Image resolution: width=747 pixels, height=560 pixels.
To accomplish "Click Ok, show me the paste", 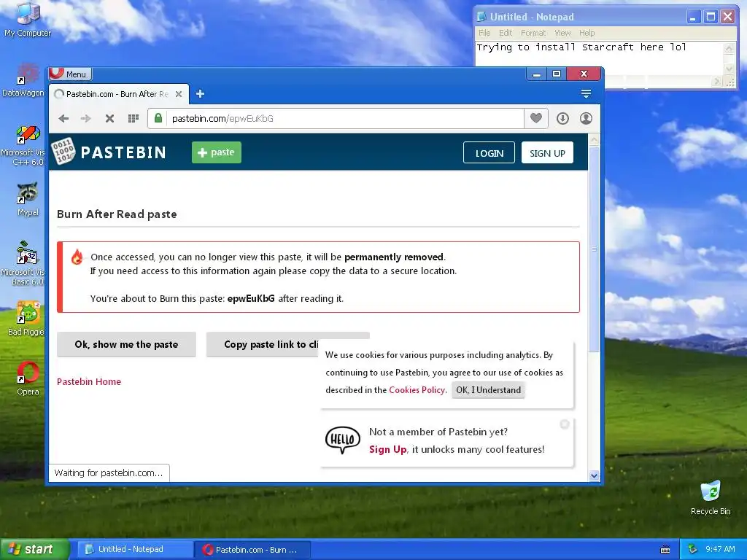I will [x=126, y=344].
